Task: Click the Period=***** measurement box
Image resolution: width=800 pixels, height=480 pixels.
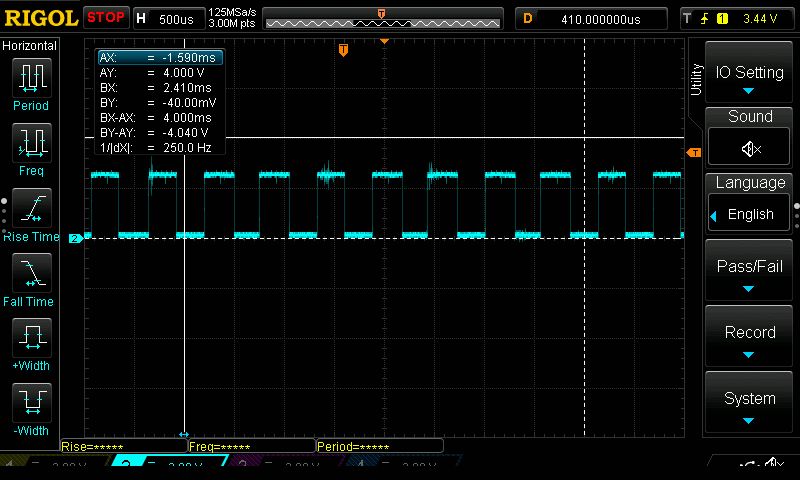Action: click(380, 446)
